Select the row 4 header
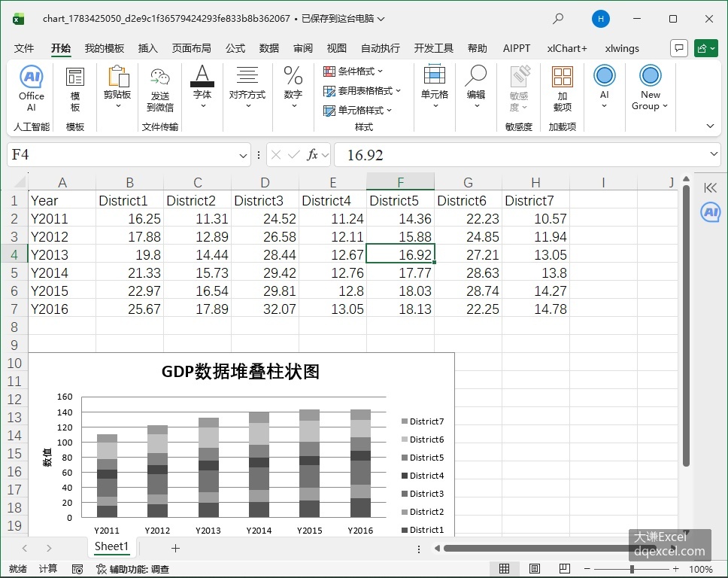The height and width of the screenshot is (578, 728). pyautogui.click(x=14, y=254)
